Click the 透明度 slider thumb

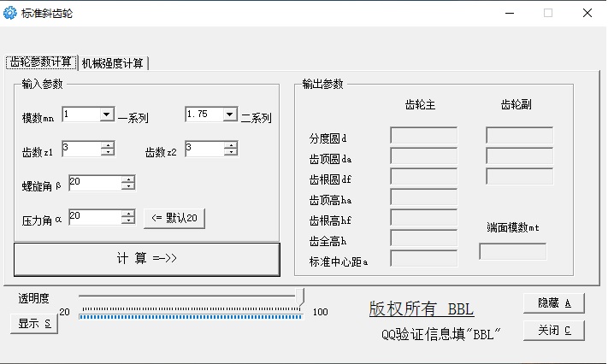[x=300, y=297]
